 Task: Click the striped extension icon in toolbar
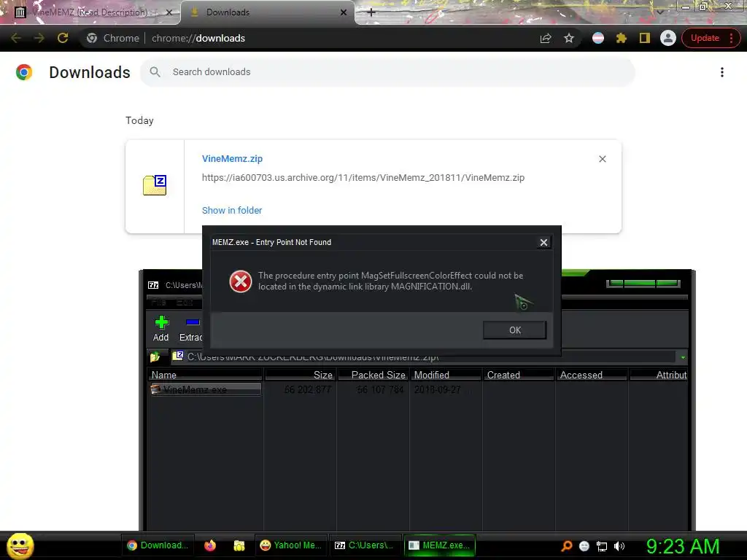(x=598, y=38)
